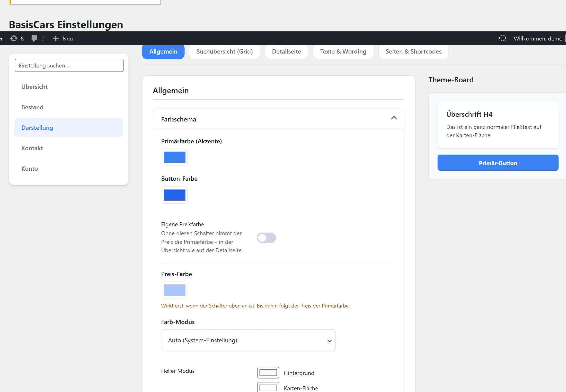The width and height of the screenshot is (566, 392).
Task: Collapse the Farbschema section chevron
Action: coord(394,118)
